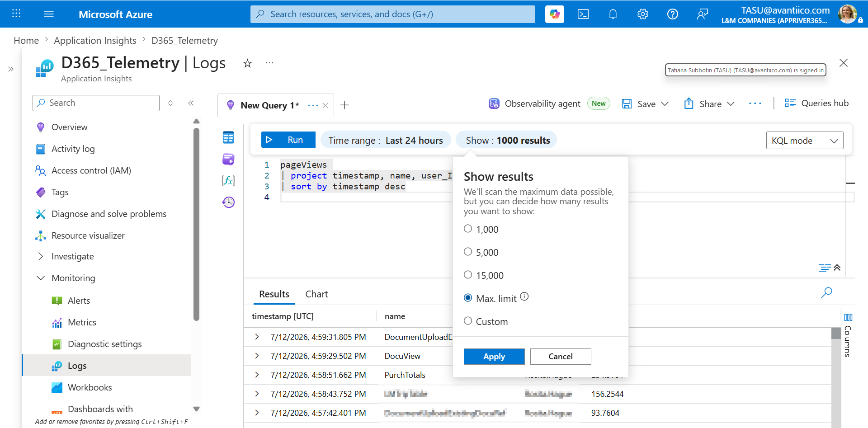Switch to the Results tab

coord(274,294)
